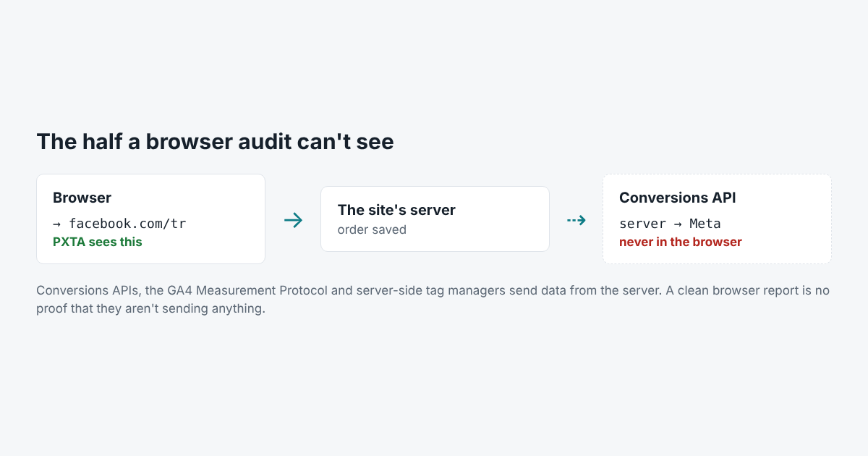The image size is (868, 456).
Task: Click the 'server → Meta' code text
Action: click(x=670, y=224)
